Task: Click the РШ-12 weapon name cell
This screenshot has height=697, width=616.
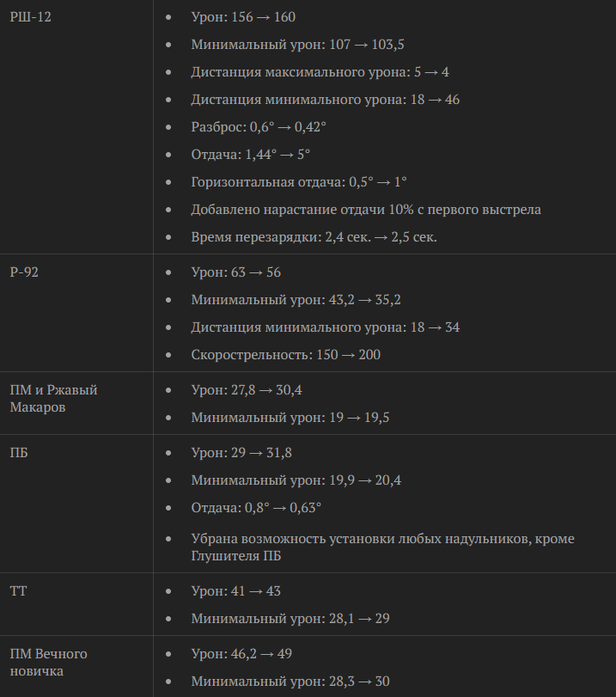Action: (x=30, y=17)
